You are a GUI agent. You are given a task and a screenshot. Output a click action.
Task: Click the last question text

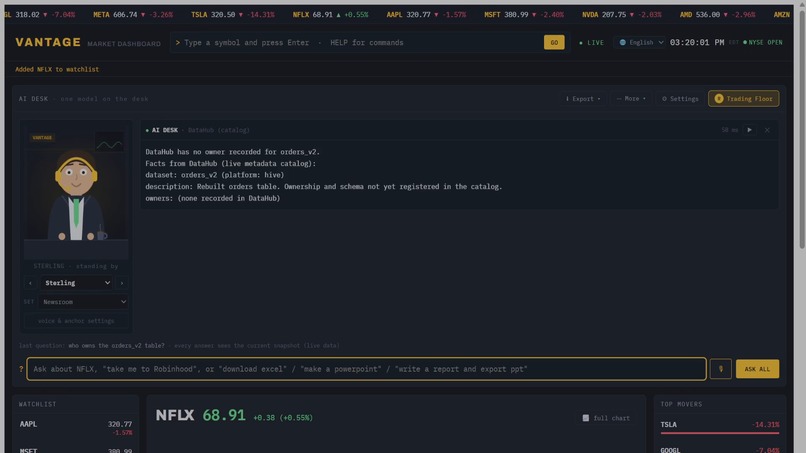[x=117, y=346]
